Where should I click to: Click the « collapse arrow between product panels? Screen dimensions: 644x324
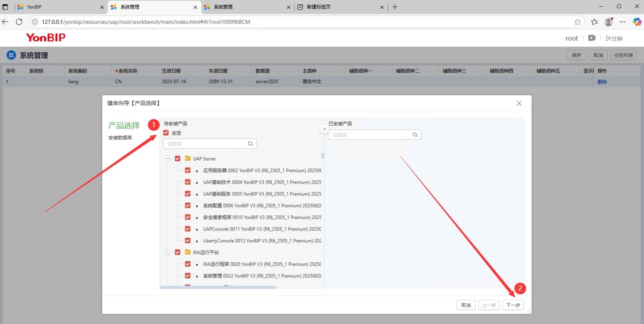tap(325, 129)
